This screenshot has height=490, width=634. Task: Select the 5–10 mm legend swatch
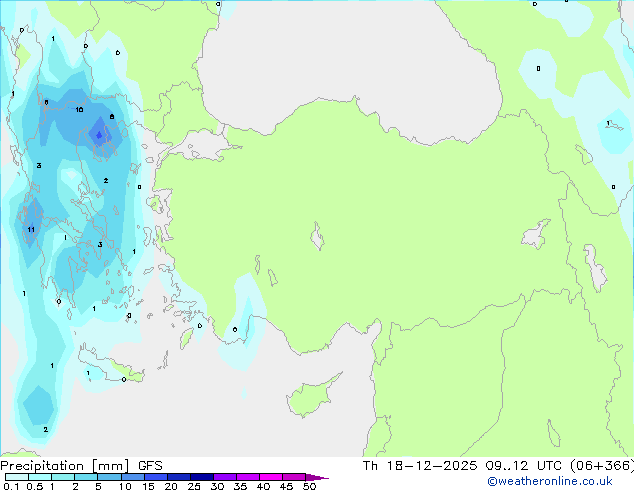110,477
